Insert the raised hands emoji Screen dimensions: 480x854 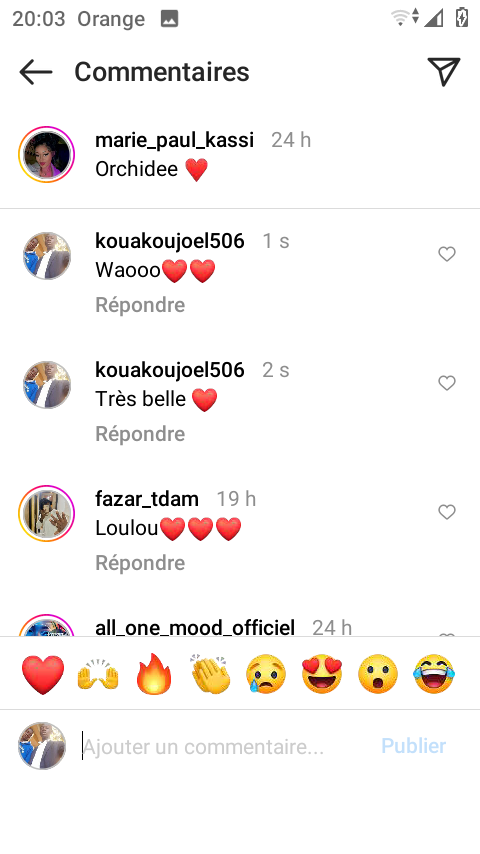pyautogui.click(x=98, y=674)
